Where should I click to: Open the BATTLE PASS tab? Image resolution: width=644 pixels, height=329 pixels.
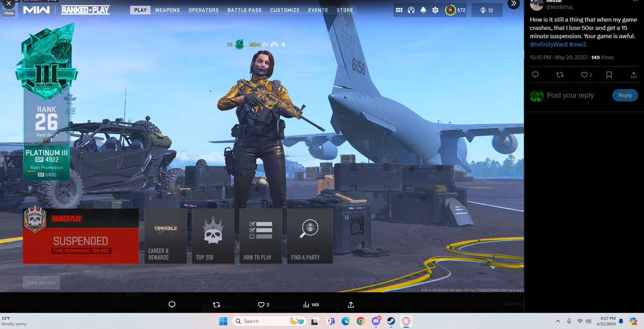[245, 10]
